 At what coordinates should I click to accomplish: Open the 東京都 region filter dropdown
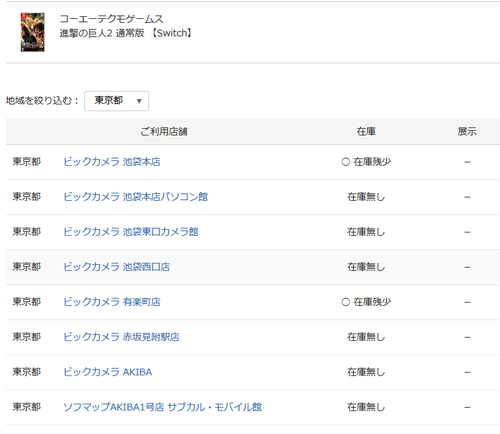(x=116, y=101)
